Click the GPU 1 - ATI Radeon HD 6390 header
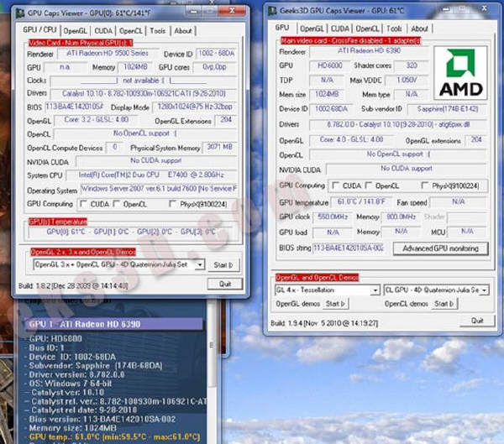The width and height of the screenshot is (504, 444). pos(113,324)
